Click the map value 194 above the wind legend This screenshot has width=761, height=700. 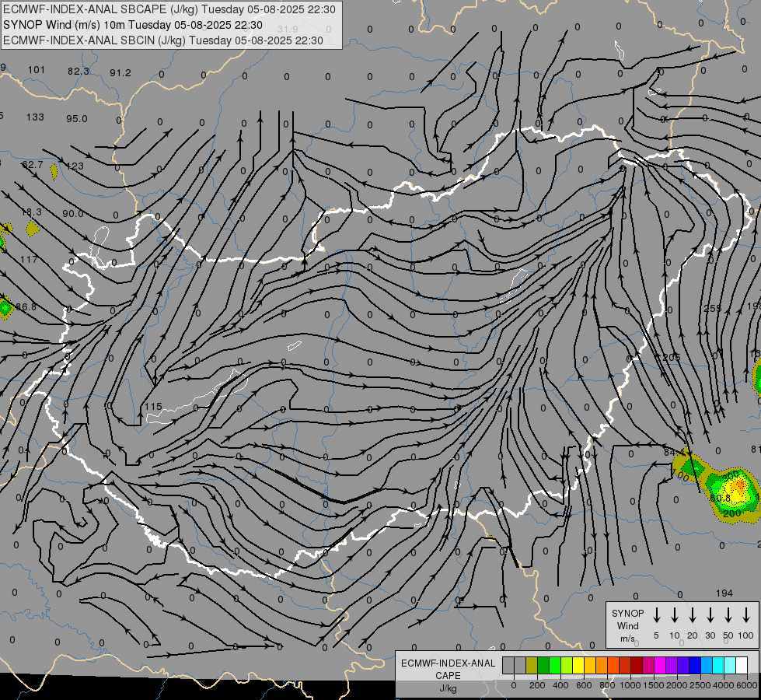click(724, 593)
